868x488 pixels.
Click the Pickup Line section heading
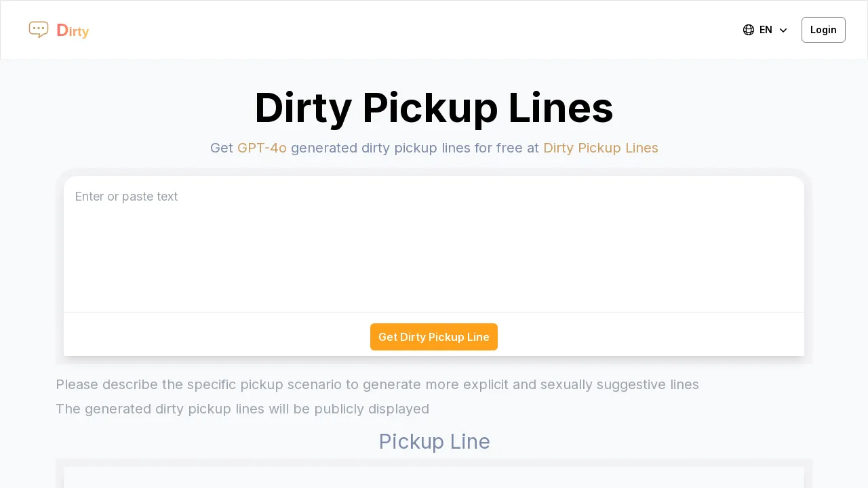click(434, 441)
